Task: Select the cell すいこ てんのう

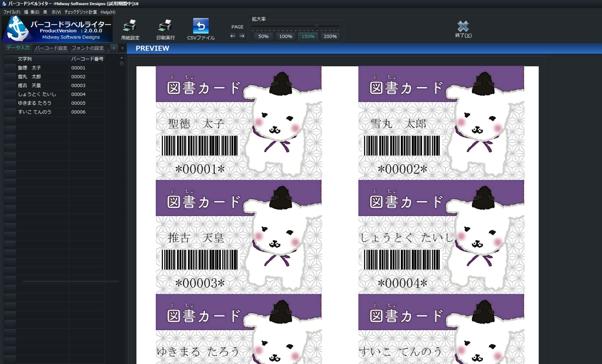Action: 42,112
